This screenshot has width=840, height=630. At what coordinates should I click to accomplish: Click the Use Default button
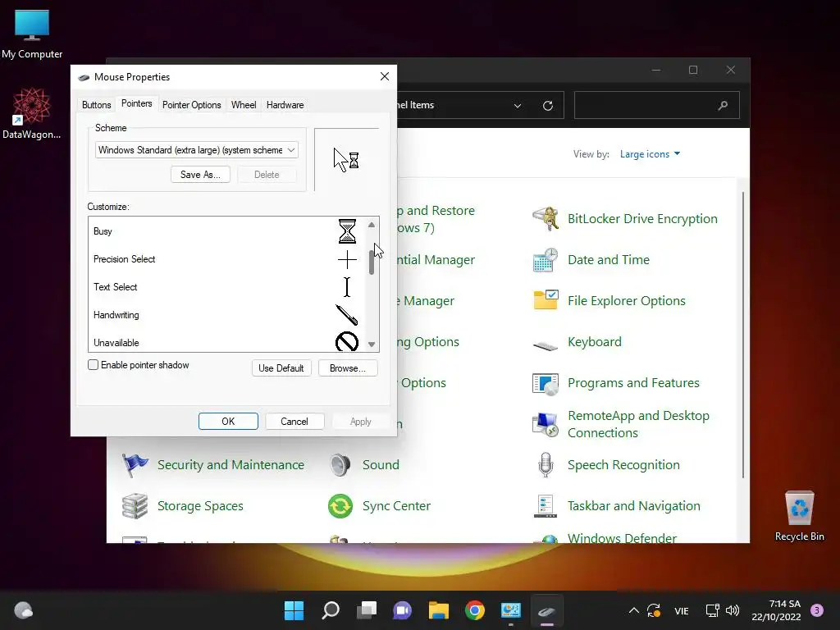click(x=281, y=368)
